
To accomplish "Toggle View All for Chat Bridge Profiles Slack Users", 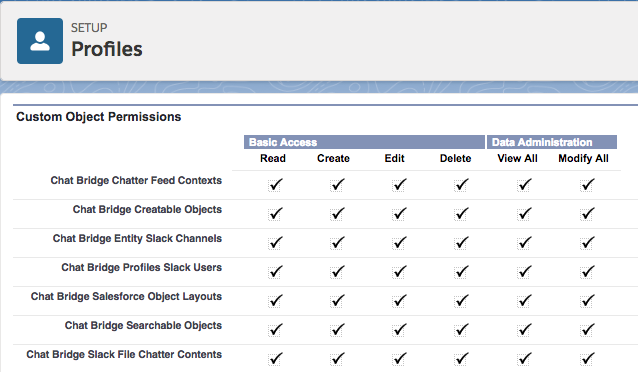I will [x=524, y=272].
